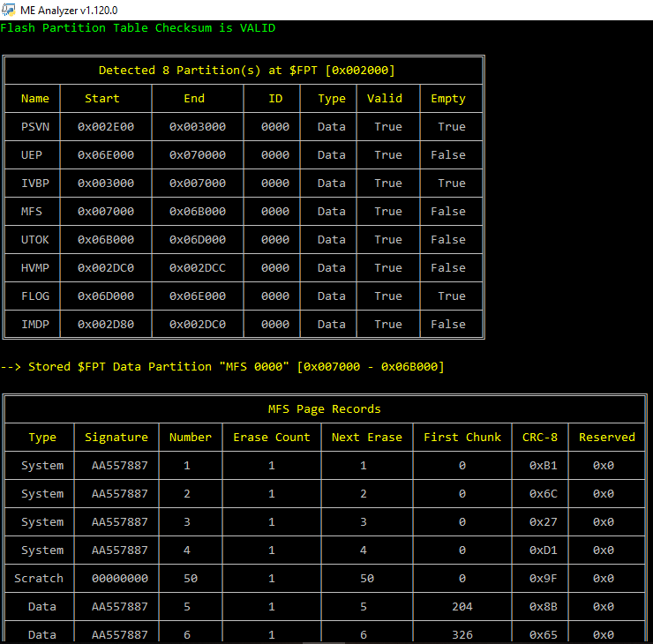Select the 'Flash Partition Table Checksum is VALID' line

click(138, 28)
